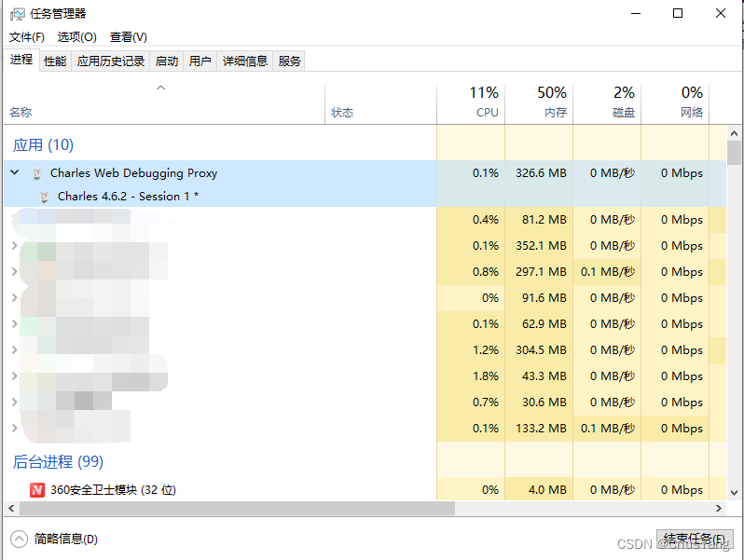
Task: Switch to the 性能 tab
Action: [55, 61]
